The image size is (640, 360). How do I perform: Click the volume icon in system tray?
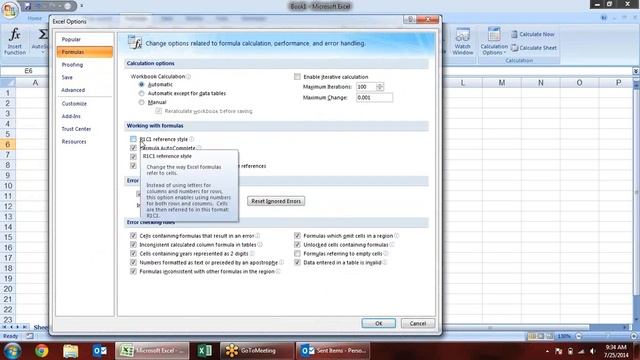[x=593, y=351]
